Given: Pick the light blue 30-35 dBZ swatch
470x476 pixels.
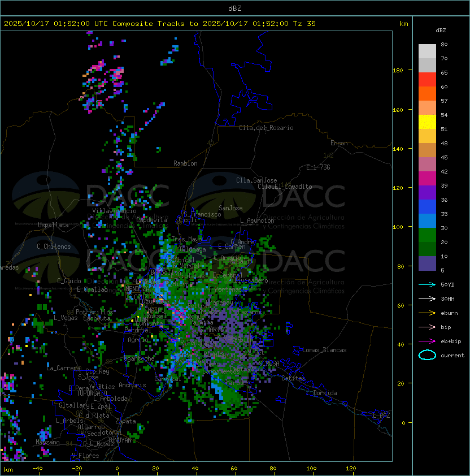Looking at the screenshot, I should click(x=427, y=221).
